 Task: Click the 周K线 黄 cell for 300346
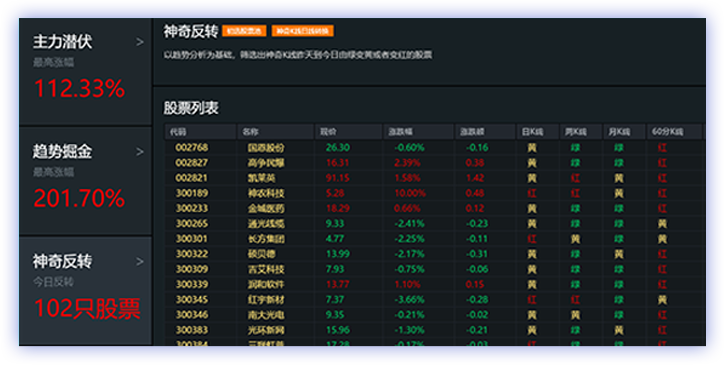575,315
